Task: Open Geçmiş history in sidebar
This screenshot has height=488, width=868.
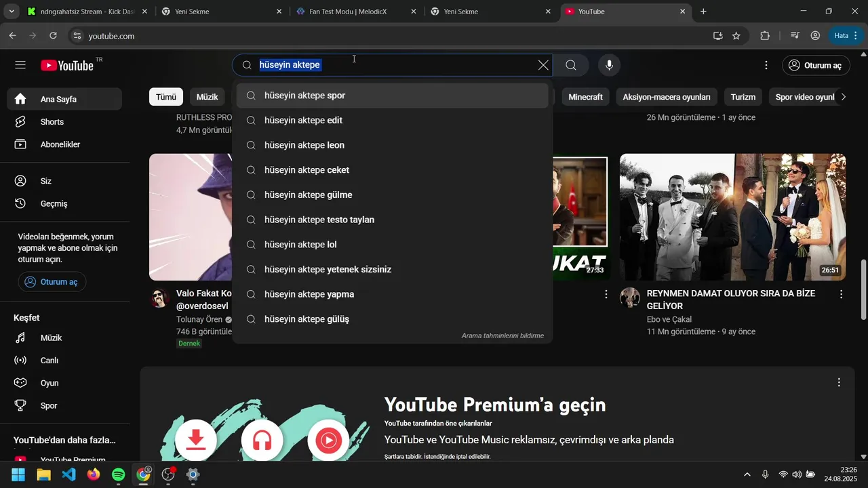Action: click(65, 203)
